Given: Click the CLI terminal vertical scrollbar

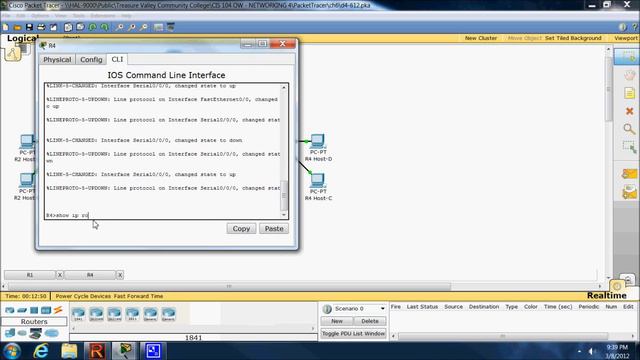Looking at the screenshot, I should point(284,151).
